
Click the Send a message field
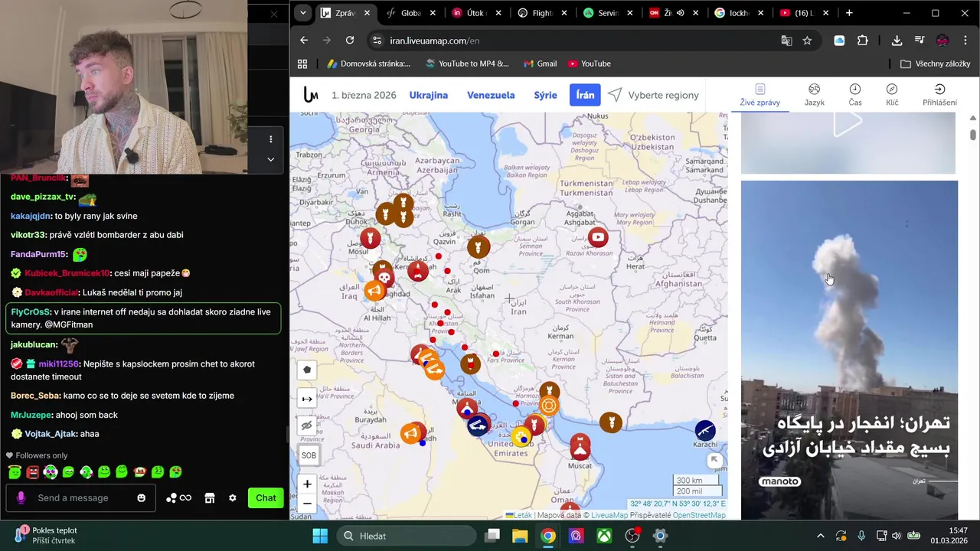[x=80, y=498]
